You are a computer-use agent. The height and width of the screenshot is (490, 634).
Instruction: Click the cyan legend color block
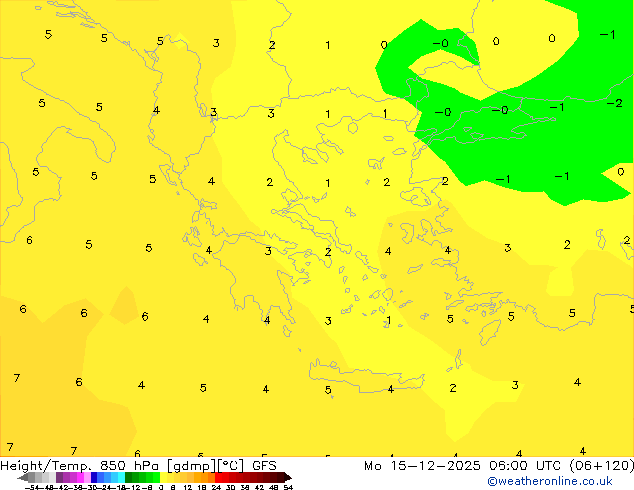point(122,477)
